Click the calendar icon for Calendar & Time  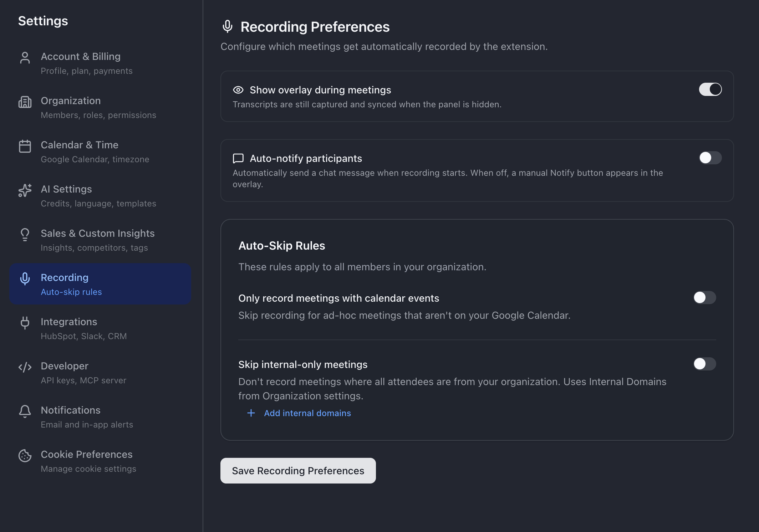[x=25, y=146]
